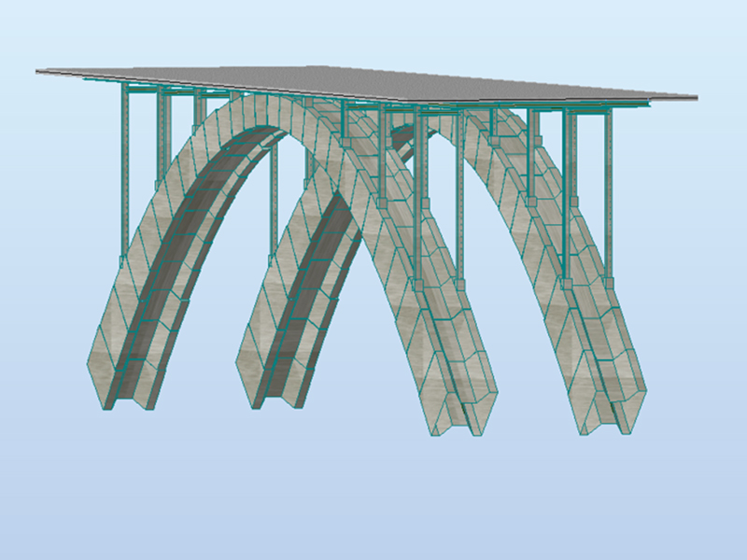Screen dimensions: 747x560
Task: Click empty background above the deck
Action: 373,33
